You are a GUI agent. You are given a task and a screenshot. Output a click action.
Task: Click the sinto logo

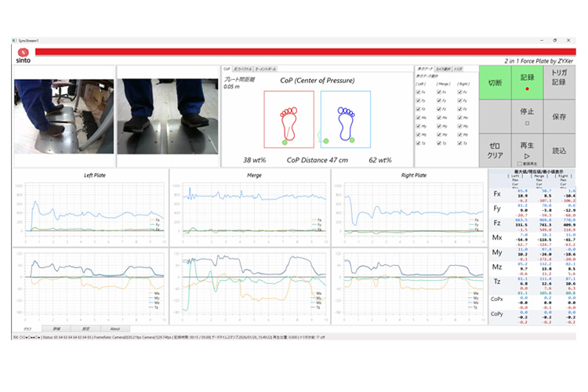click(x=23, y=53)
